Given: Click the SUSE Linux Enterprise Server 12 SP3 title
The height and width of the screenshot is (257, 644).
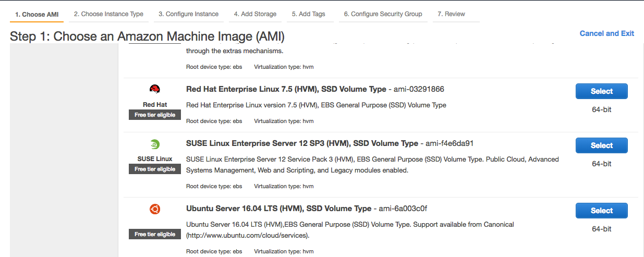Looking at the screenshot, I should pyautogui.click(x=302, y=143).
